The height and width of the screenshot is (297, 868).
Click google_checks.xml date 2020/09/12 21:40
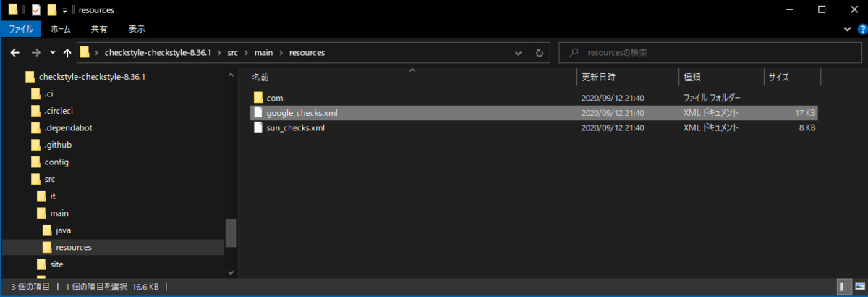(x=613, y=112)
